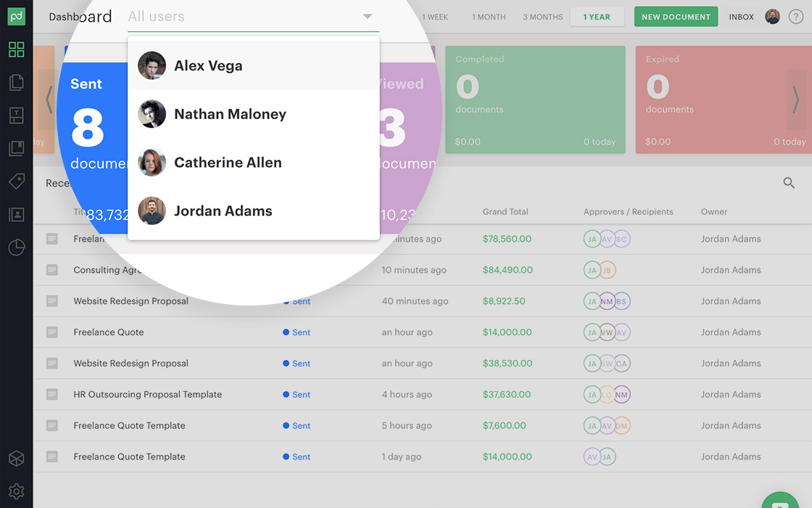Click the search magnifier icon above table

[789, 182]
